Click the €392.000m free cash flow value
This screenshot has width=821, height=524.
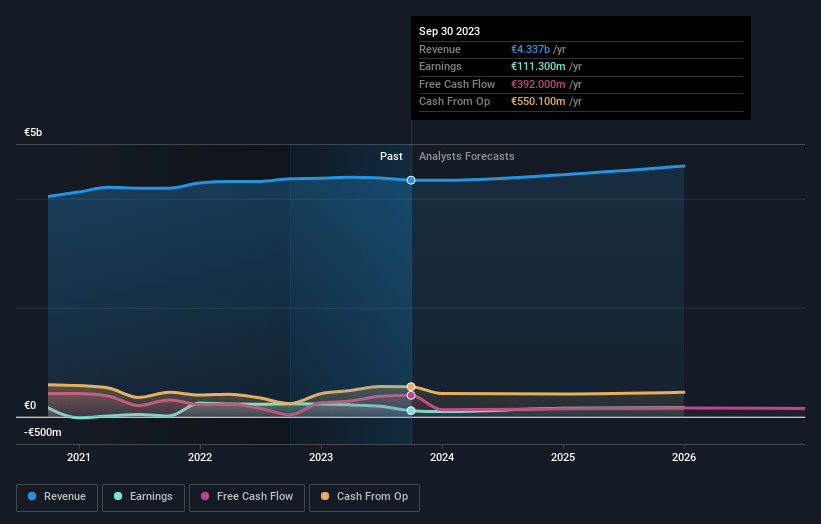coord(538,84)
